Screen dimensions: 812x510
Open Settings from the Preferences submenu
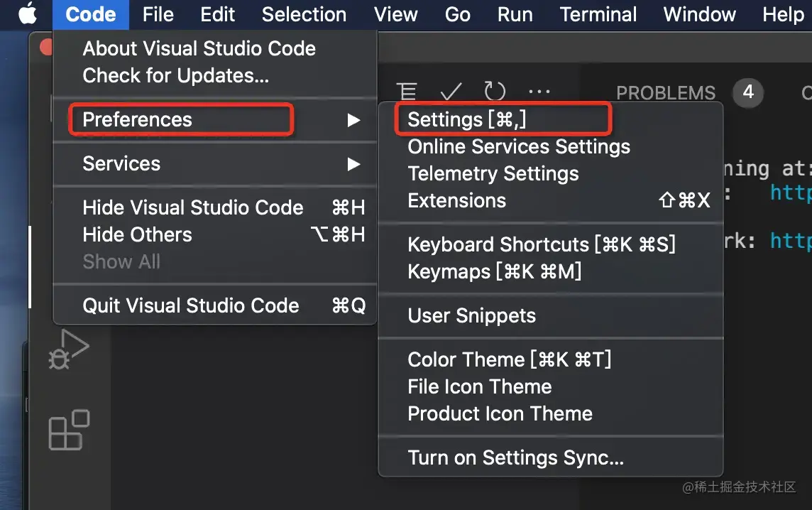click(x=467, y=120)
